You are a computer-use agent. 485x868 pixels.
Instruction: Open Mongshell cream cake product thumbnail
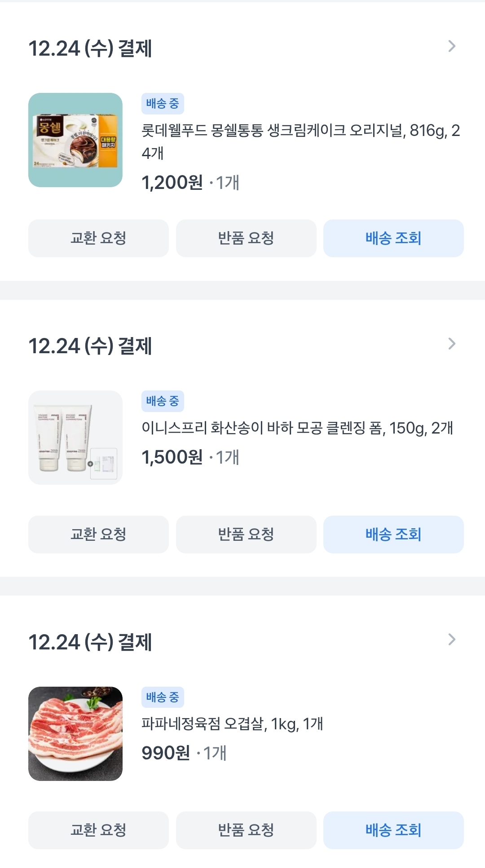point(75,140)
